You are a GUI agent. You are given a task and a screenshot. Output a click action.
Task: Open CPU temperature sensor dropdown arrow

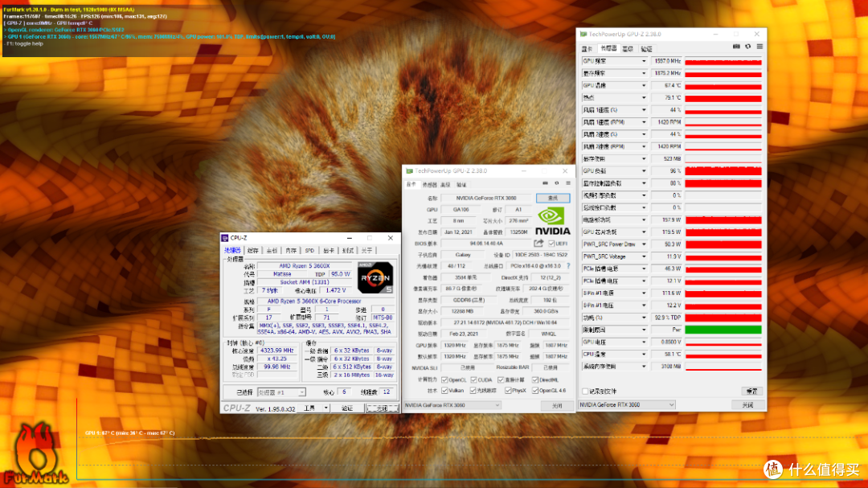pyautogui.click(x=644, y=354)
